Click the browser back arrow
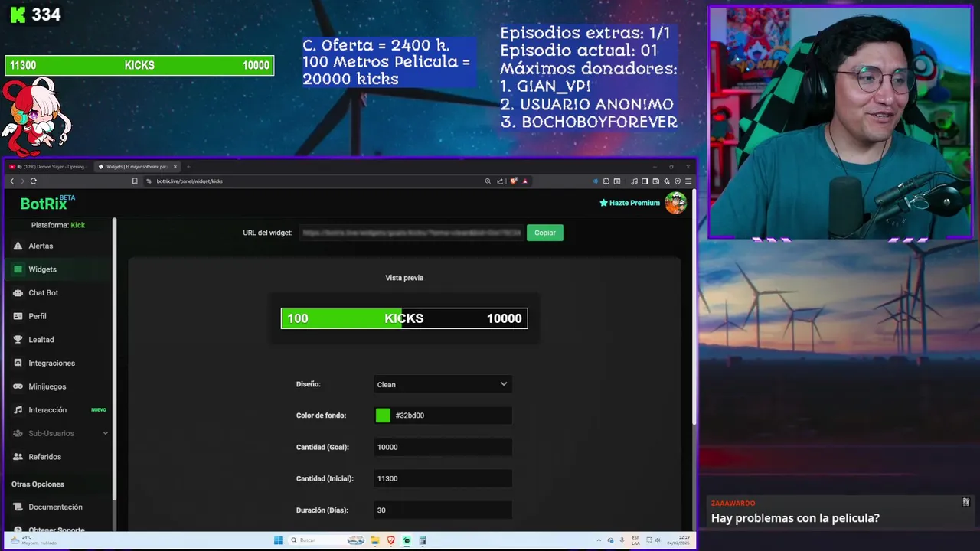The height and width of the screenshot is (551, 980). (x=12, y=181)
